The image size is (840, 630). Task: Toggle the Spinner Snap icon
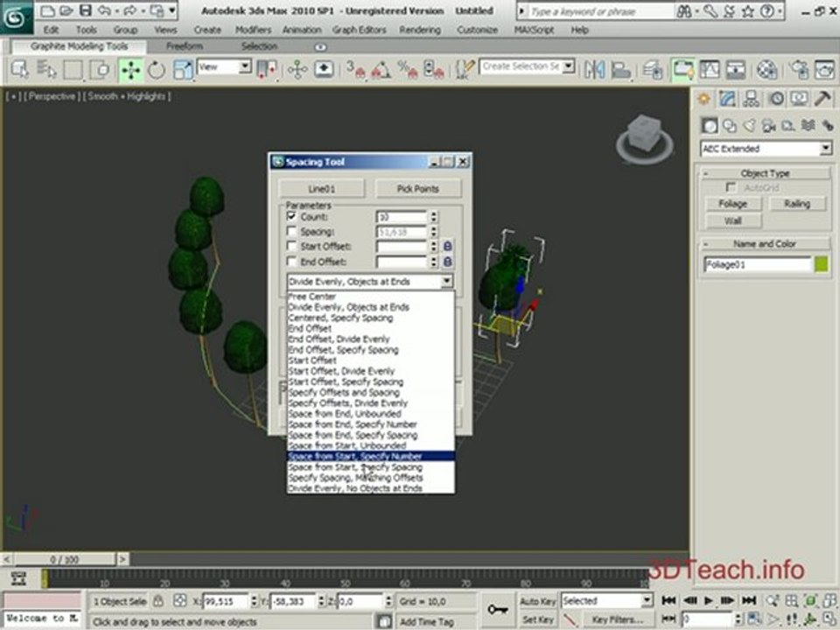point(434,70)
